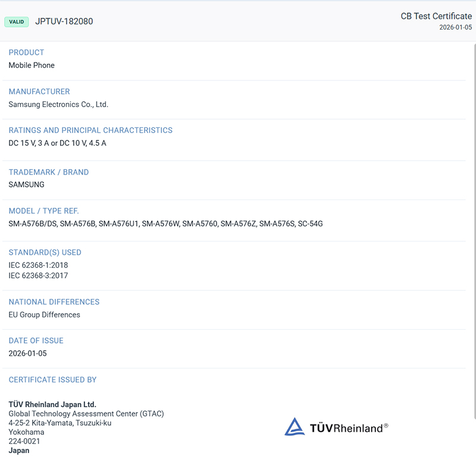Select Samsung Electronics Co., Ltd. text
The image size is (476, 459).
[x=58, y=105]
